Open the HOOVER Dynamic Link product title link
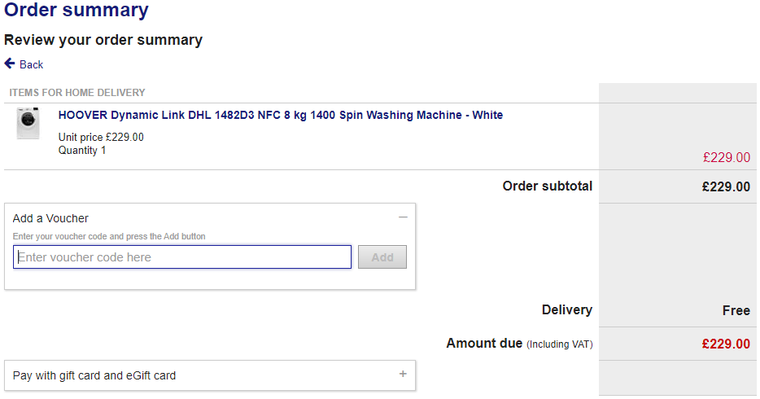Image resolution: width=760 pixels, height=399 pixels. point(280,115)
